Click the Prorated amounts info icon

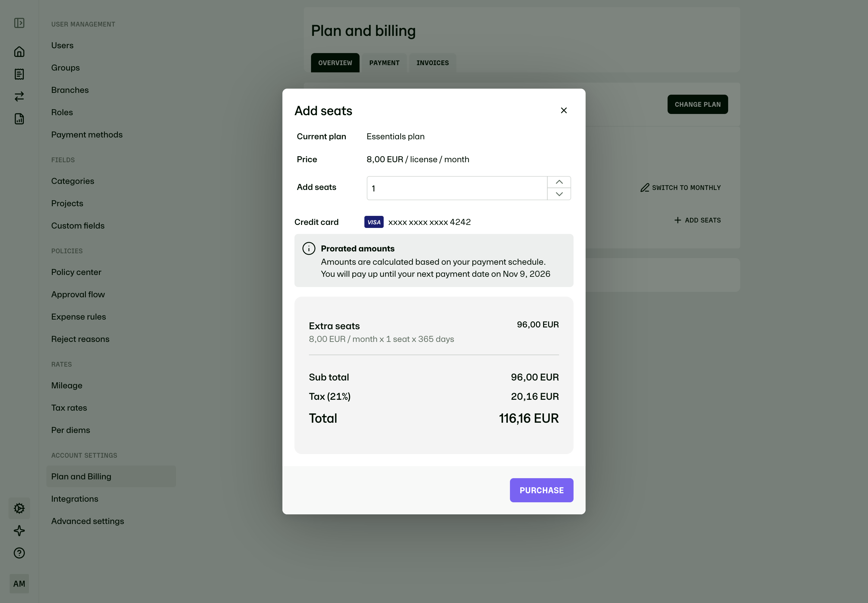pos(309,248)
